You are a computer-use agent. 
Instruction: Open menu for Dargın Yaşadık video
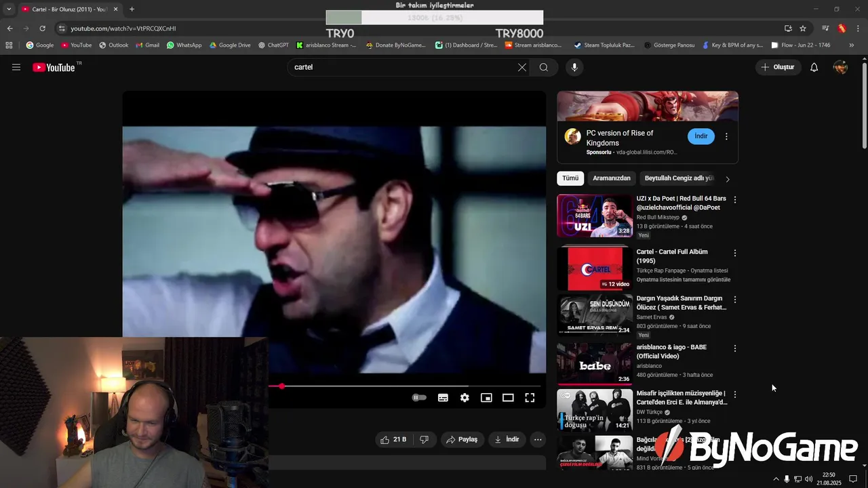(735, 300)
